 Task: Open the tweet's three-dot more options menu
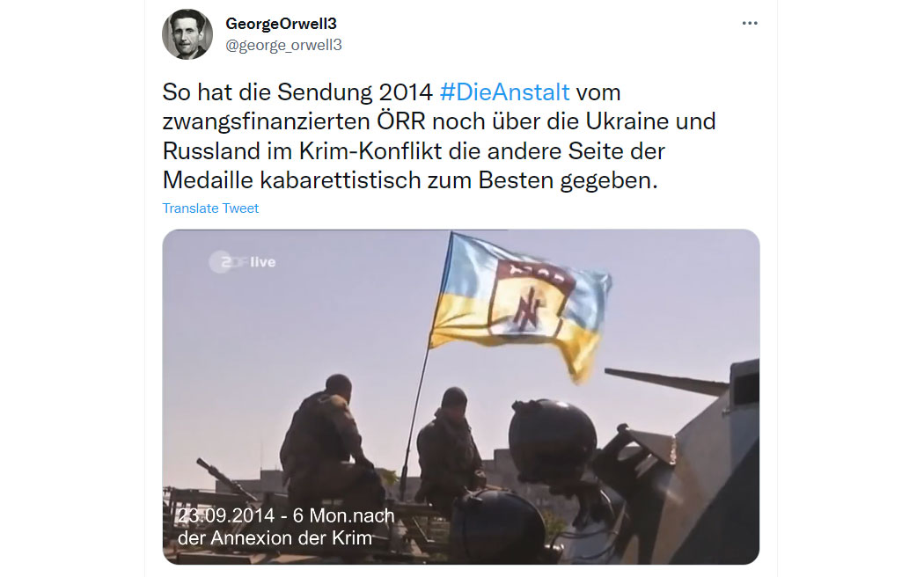pyautogui.click(x=750, y=23)
